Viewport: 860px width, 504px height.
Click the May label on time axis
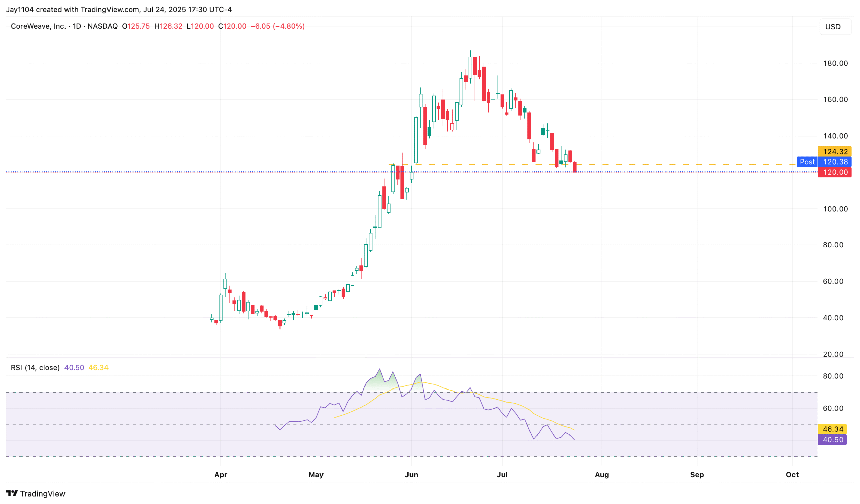316,475
